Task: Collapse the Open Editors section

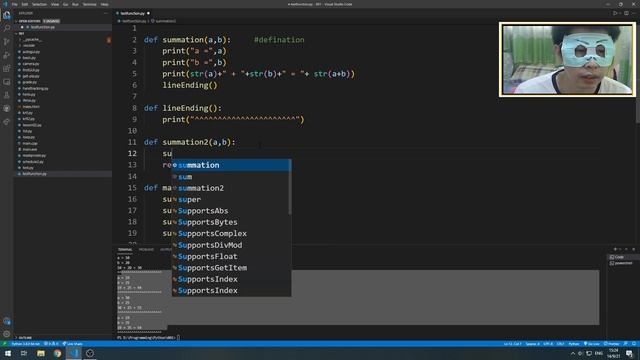Action: point(29,21)
